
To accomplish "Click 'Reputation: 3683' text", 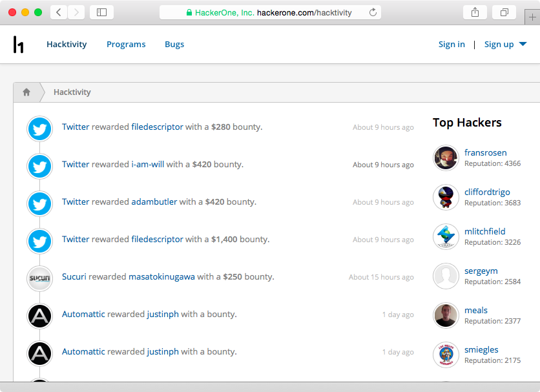I will [492, 203].
